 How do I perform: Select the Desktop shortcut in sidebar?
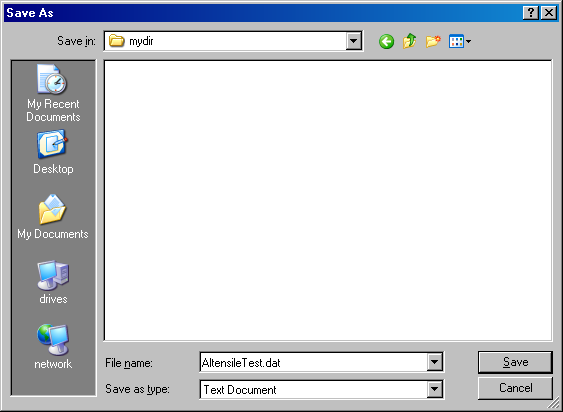53,152
